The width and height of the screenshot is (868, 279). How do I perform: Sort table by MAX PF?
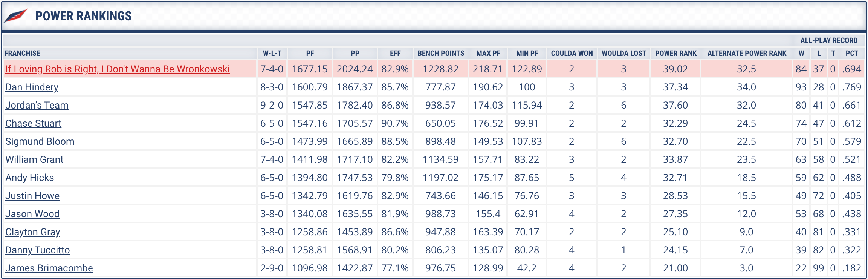[488, 53]
